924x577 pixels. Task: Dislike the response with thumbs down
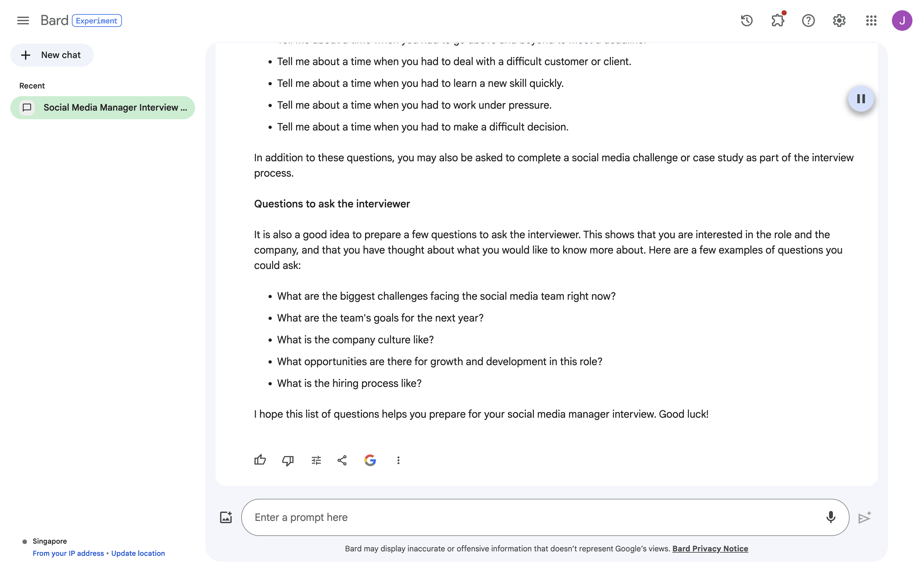(288, 460)
